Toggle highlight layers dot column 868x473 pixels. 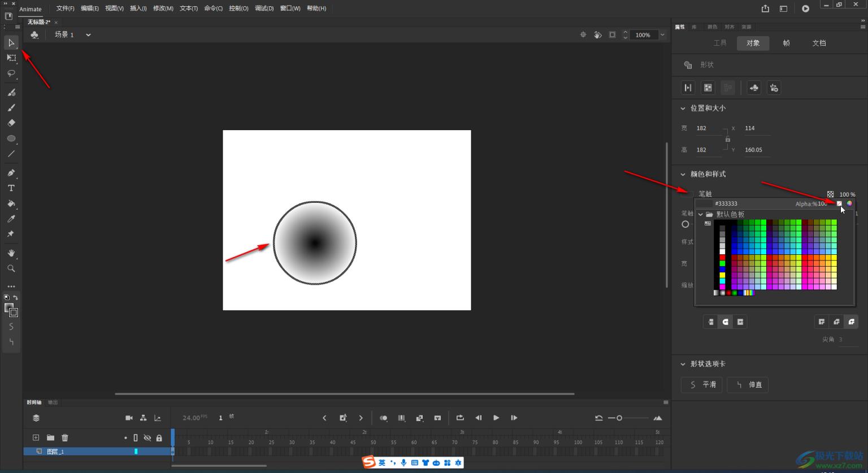coord(125,438)
